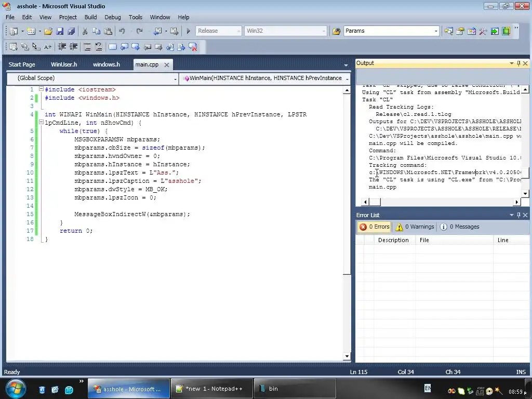This screenshot has width=532, height=399.
Task: Comment out the selected lines icon
Action: click(87, 47)
